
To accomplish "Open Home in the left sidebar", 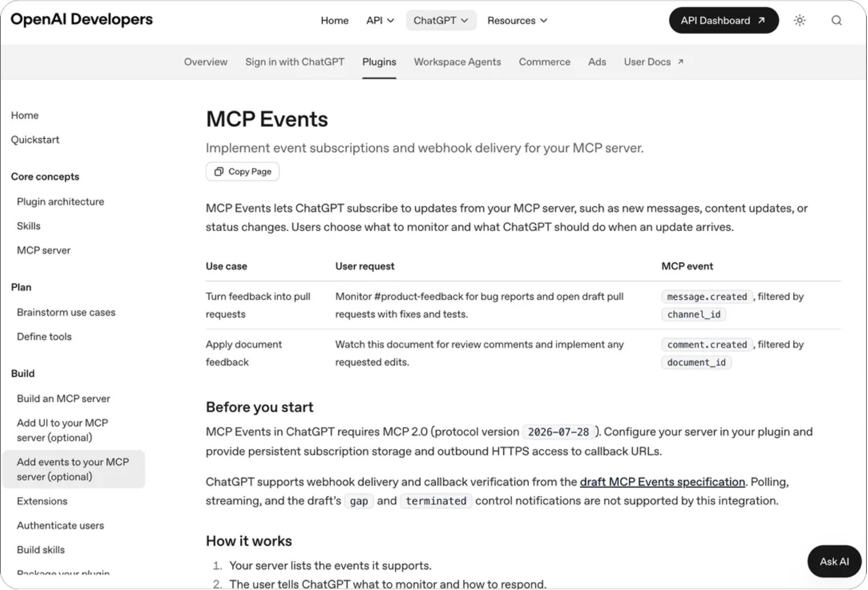I will (25, 115).
